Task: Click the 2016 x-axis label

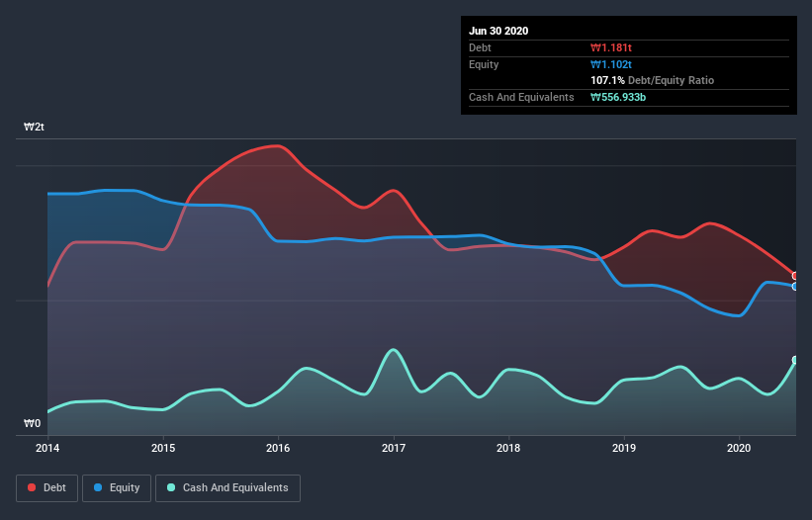Action: (278, 448)
